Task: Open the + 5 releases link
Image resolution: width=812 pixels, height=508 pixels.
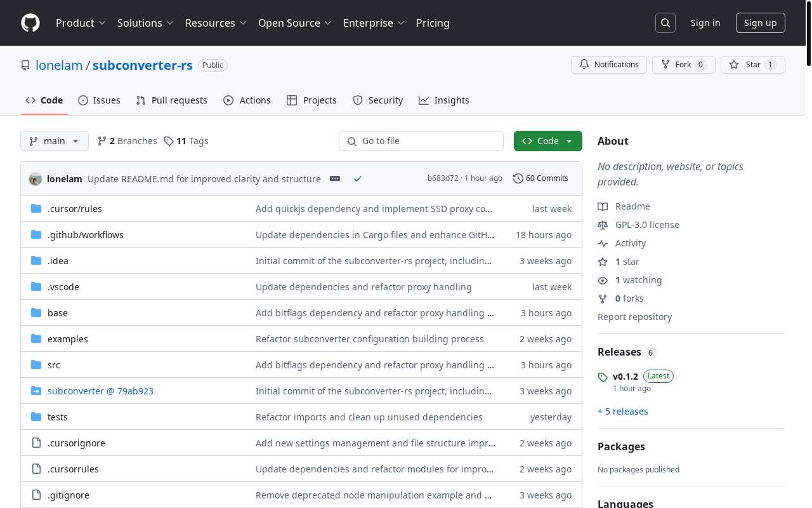Action: 623,411
